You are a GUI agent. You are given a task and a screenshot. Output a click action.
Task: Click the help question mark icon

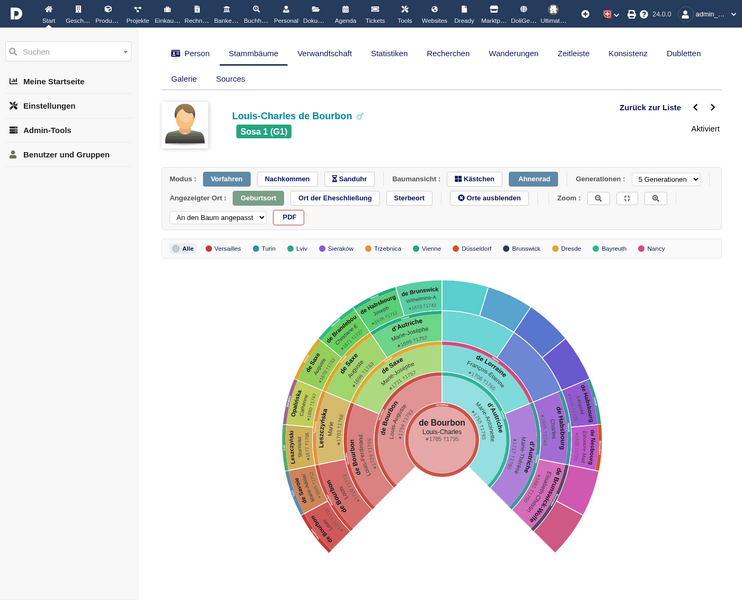[x=644, y=14]
